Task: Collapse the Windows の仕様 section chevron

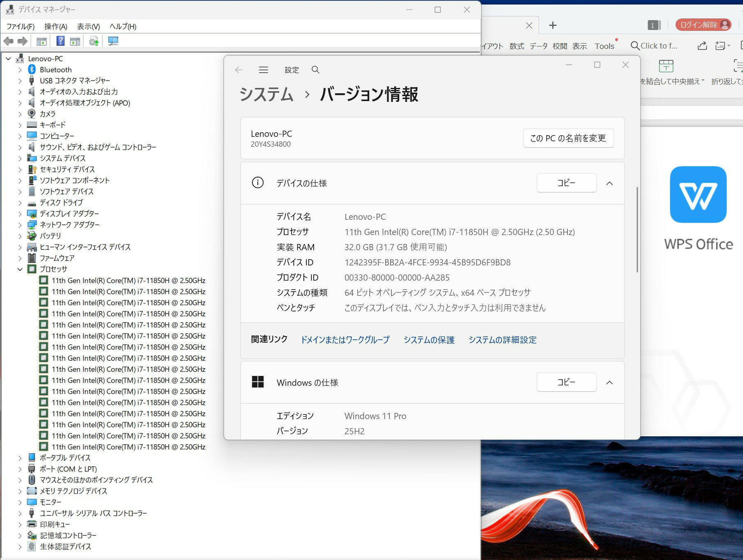Action: [609, 383]
